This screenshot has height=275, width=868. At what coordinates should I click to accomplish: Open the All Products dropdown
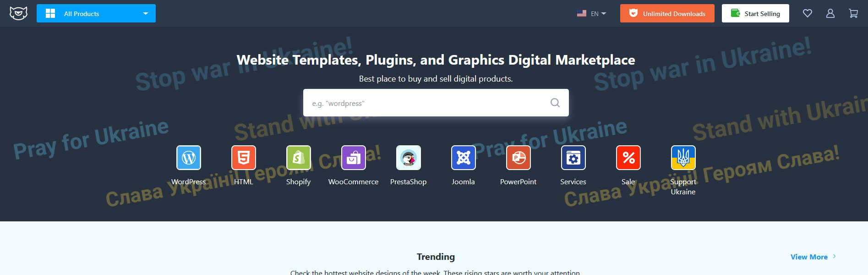point(96,13)
